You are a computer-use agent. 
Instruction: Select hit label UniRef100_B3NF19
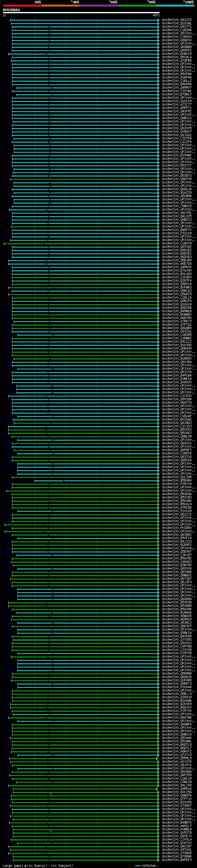pos(177,379)
